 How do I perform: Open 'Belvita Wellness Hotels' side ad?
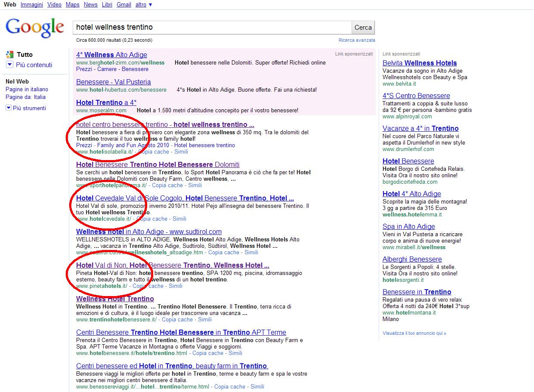420,63
